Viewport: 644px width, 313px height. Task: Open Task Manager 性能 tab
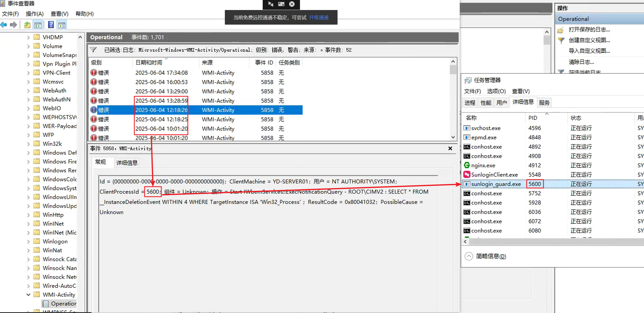486,103
